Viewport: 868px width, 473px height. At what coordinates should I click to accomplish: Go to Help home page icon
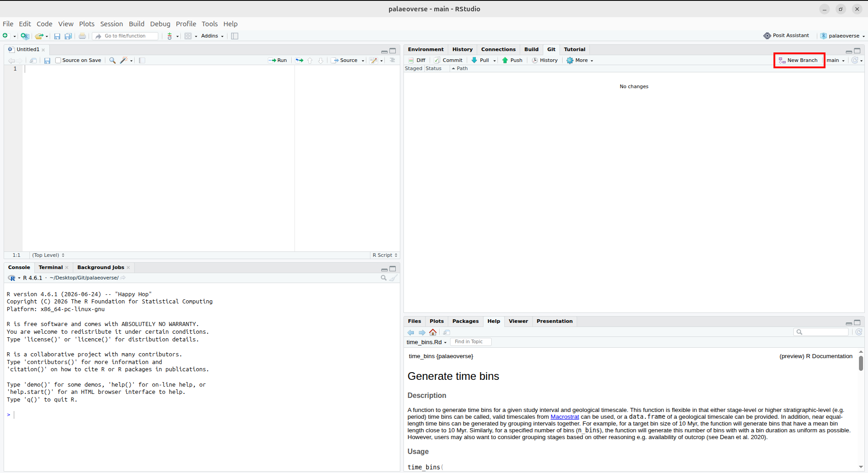pos(433,332)
